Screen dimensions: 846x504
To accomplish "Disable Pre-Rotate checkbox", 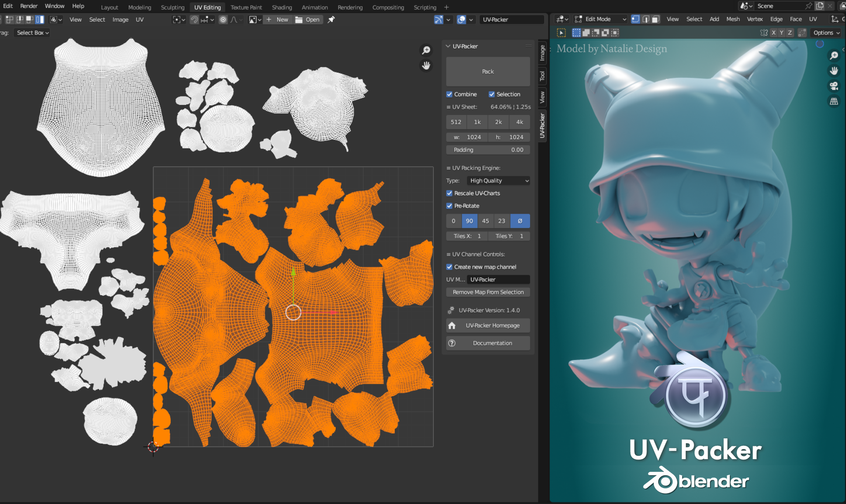I will [x=449, y=206].
